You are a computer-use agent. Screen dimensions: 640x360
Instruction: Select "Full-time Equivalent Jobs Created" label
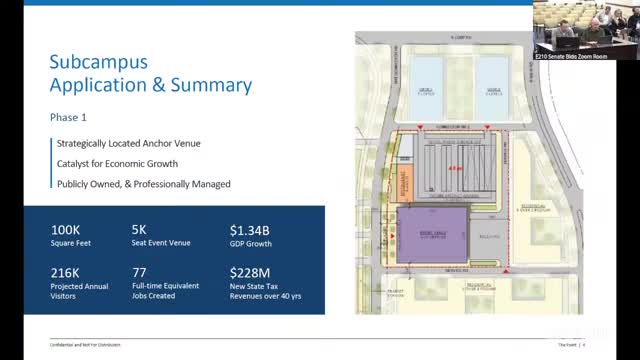click(165, 291)
